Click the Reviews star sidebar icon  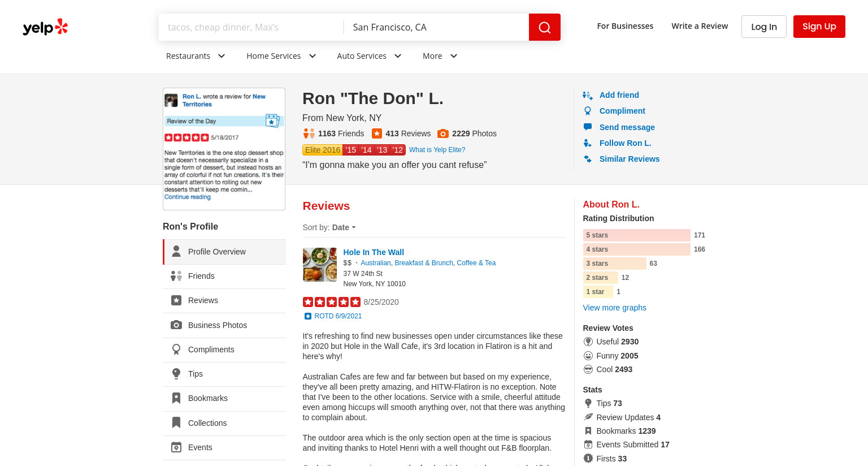(176, 300)
